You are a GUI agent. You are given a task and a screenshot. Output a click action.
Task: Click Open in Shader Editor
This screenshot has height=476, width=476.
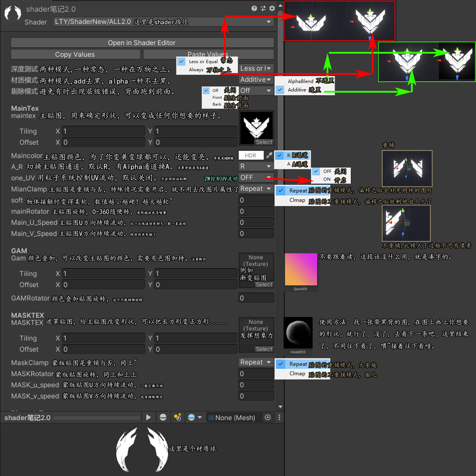click(x=142, y=42)
